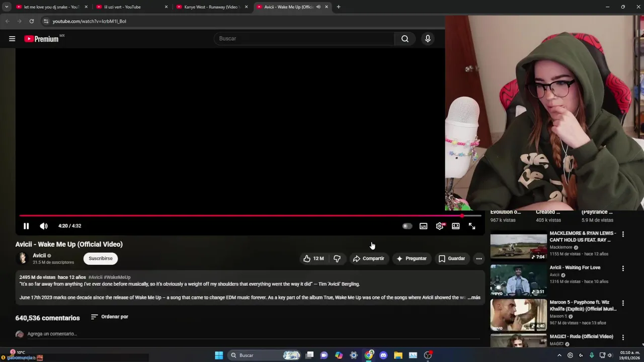The height and width of the screenshot is (362, 644).
Task: Open Avicii channel avatar
Action: [x=22, y=258]
